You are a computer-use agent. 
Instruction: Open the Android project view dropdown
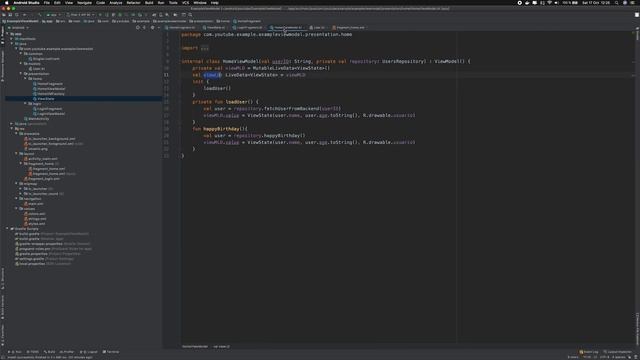[18, 28]
